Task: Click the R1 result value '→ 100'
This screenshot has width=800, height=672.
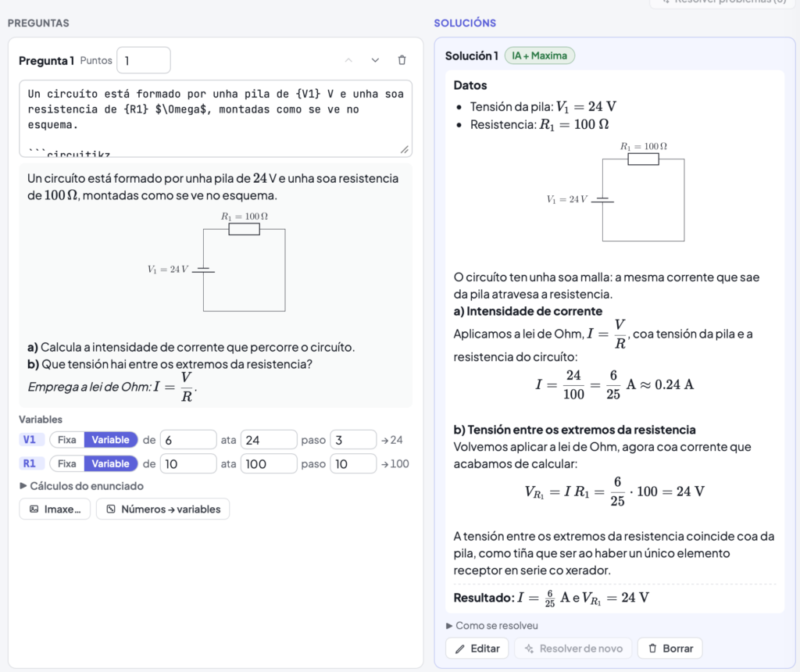Action: pos(395,464)
